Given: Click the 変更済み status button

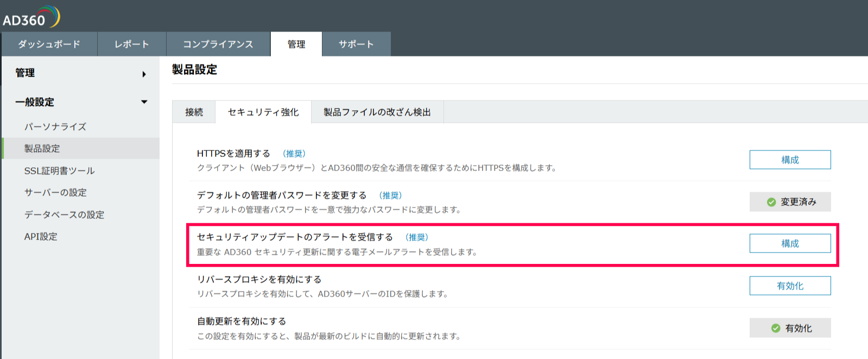Looking at the screenshot, I should pyautogui.click(x=790, y=201).
